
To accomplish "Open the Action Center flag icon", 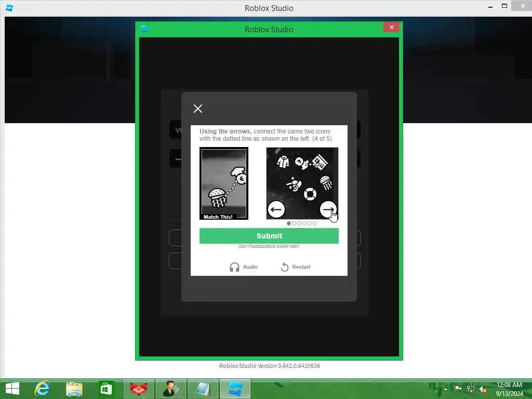I will 458,389.
